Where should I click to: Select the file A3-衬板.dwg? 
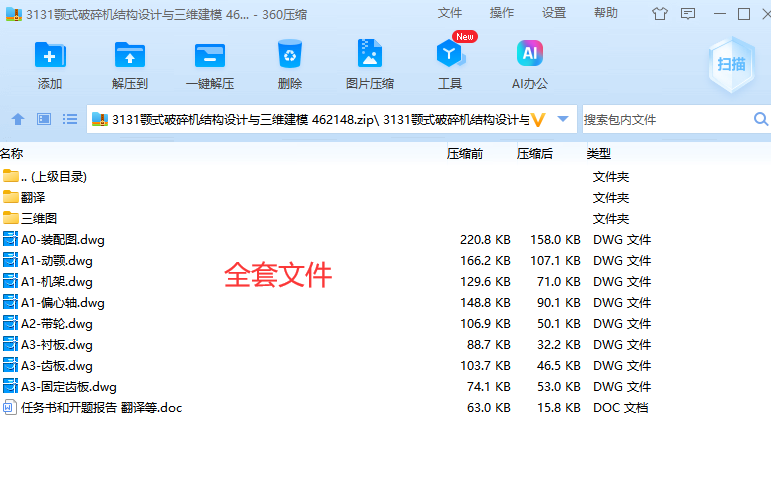pos(57,345)
